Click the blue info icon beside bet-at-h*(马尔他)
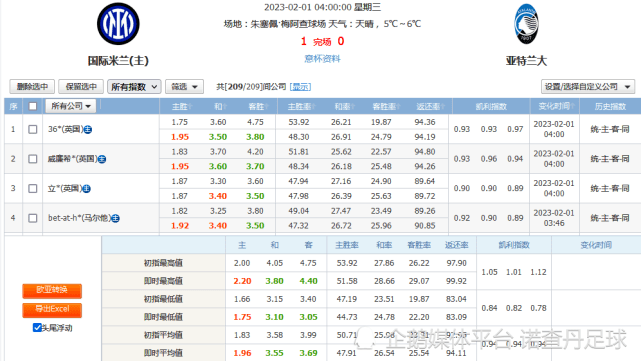 tap(116, 218)
